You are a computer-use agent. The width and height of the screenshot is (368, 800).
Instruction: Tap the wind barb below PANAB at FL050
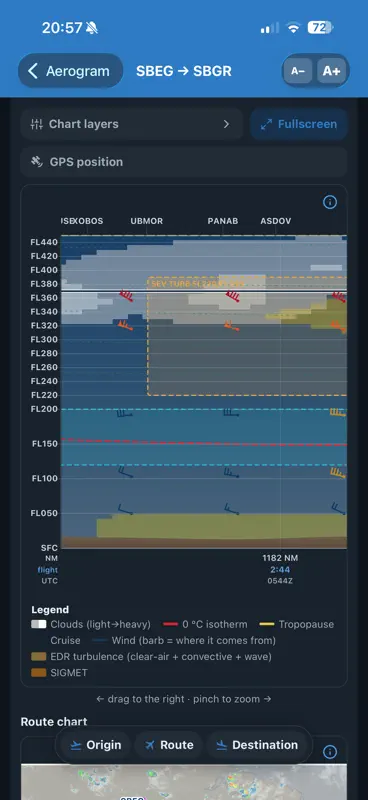(x=232, y=509)
